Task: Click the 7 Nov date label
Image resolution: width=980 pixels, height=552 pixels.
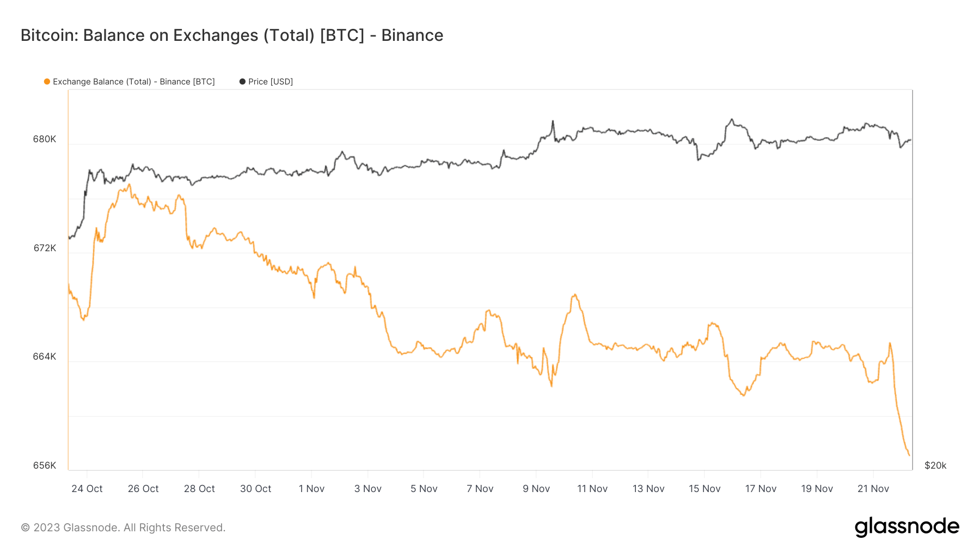Action: [480, 489]
